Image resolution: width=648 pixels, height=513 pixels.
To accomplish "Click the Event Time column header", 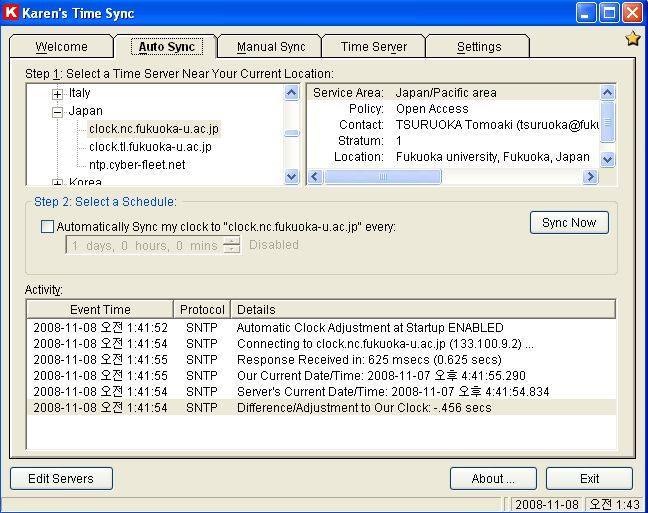I will point(100,310).
